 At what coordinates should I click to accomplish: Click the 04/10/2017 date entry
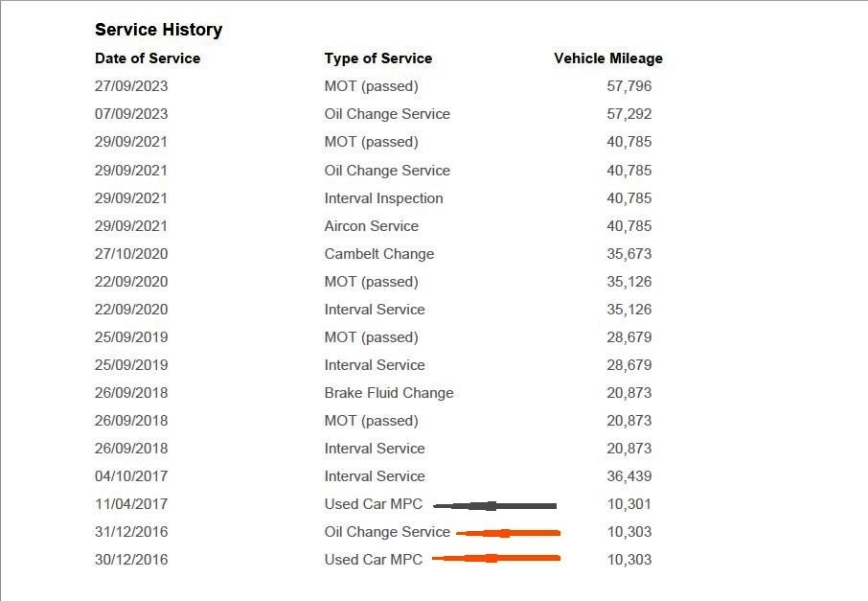131,475
